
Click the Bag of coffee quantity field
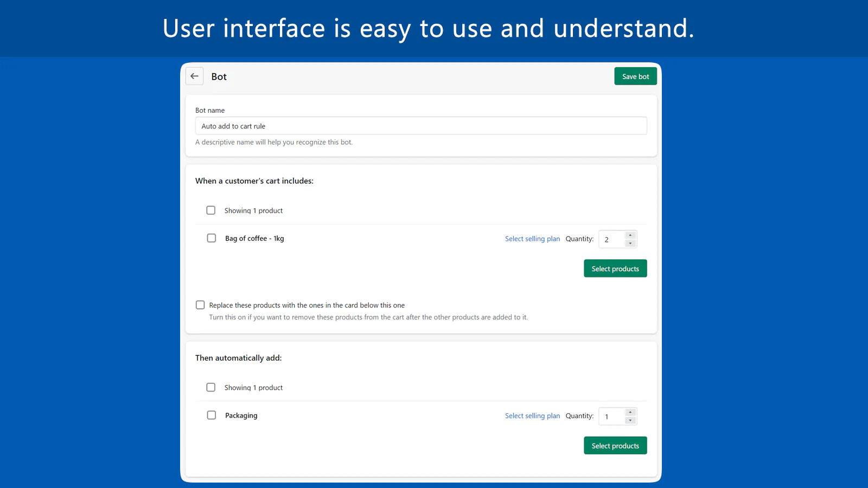click(x=611, y=239)
